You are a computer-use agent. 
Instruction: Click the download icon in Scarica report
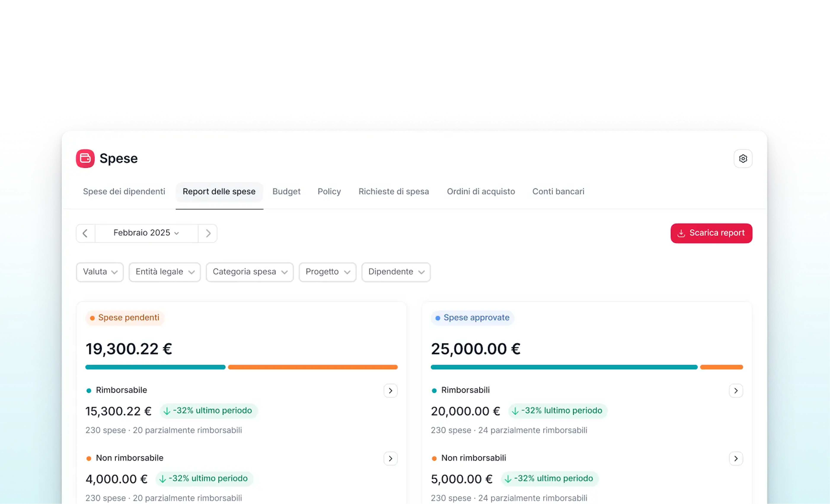(682, 233)
